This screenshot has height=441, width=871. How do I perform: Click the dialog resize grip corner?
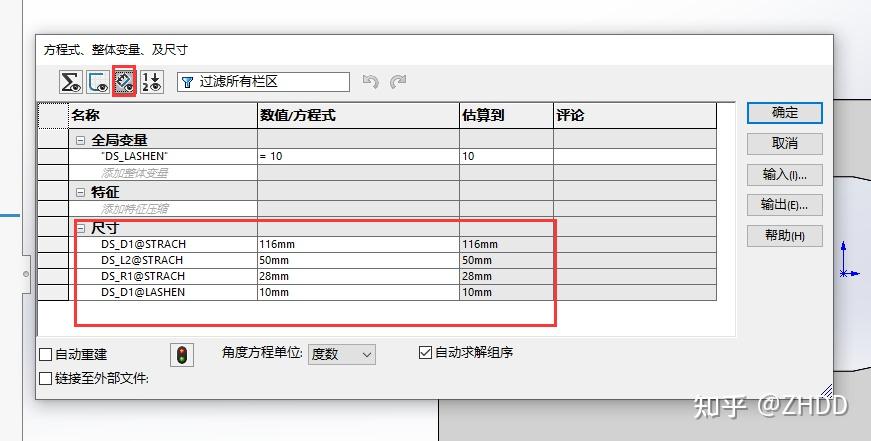coord(827,391)
